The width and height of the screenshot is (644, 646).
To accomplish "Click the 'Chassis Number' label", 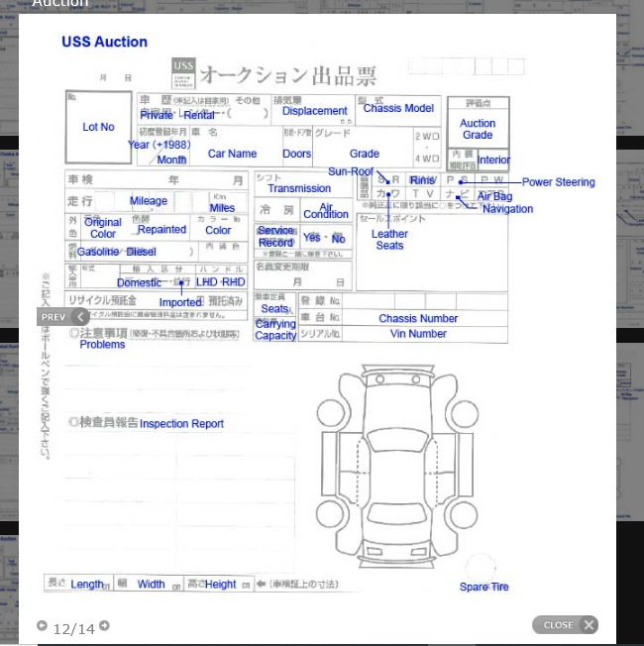I will (418, 318).
